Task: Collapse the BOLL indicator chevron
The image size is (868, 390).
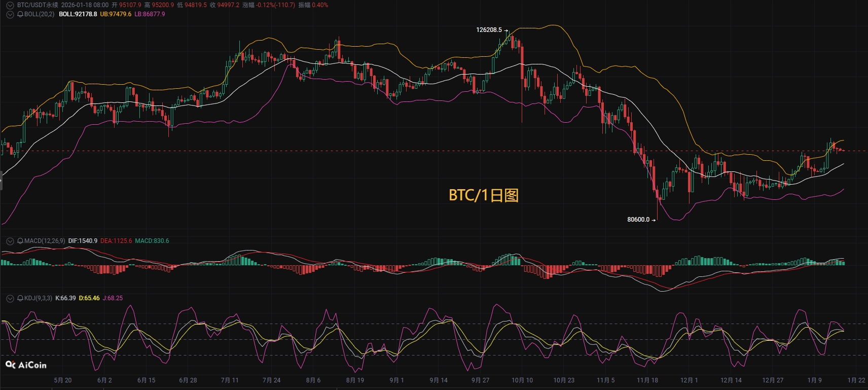Action: tap(10, 14)
